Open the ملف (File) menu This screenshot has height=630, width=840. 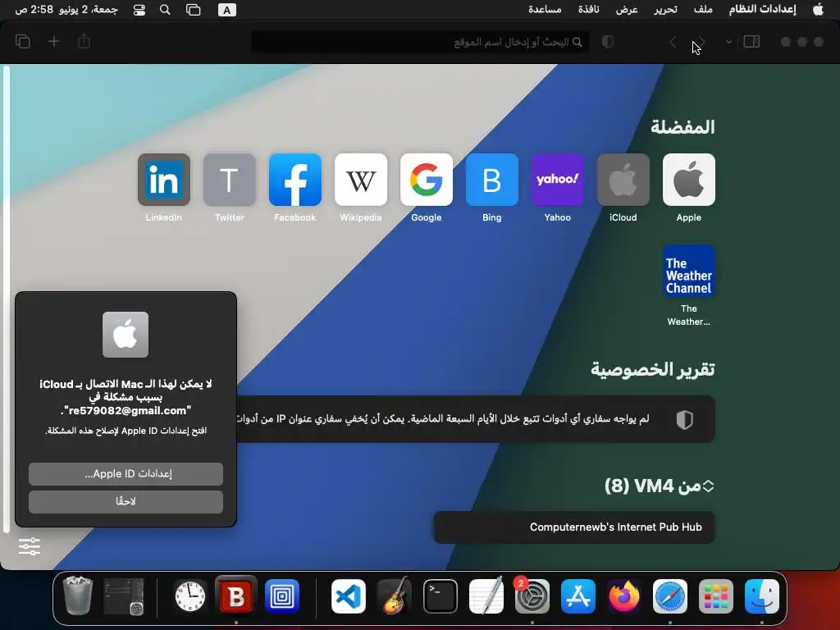[x=703, y=10]
